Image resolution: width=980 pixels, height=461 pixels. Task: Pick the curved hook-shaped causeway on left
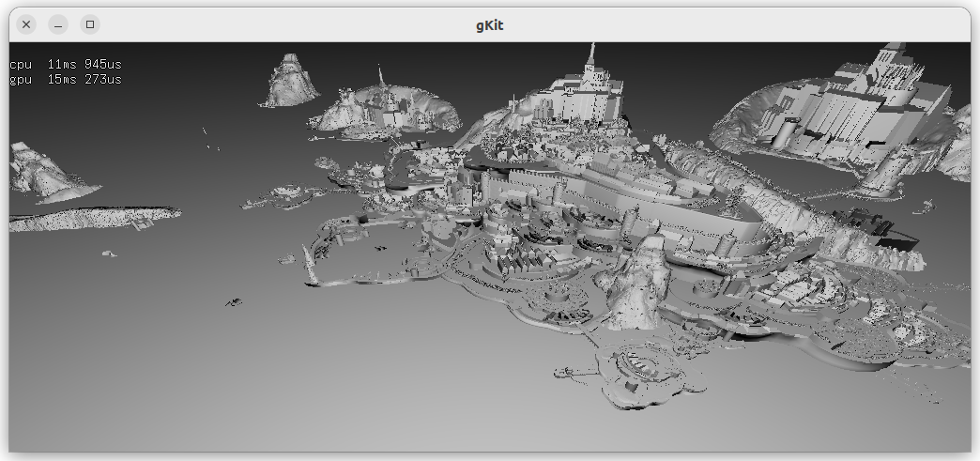pos(319,268)
